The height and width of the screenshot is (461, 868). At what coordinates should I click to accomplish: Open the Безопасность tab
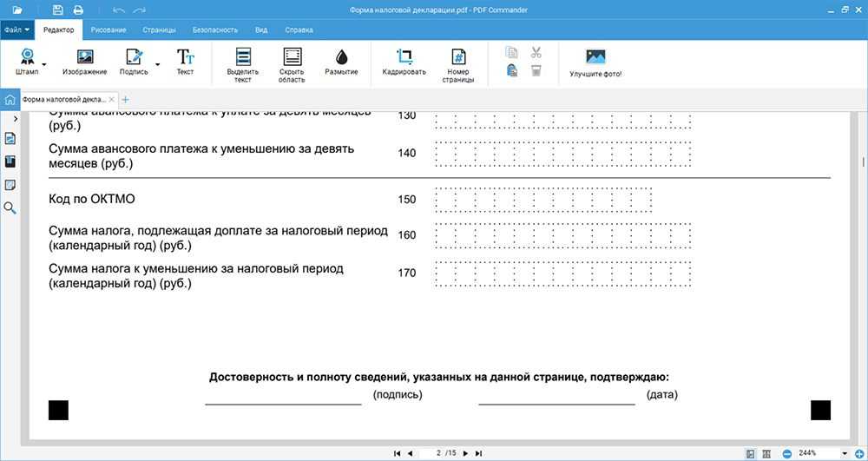tap(214, 30)
